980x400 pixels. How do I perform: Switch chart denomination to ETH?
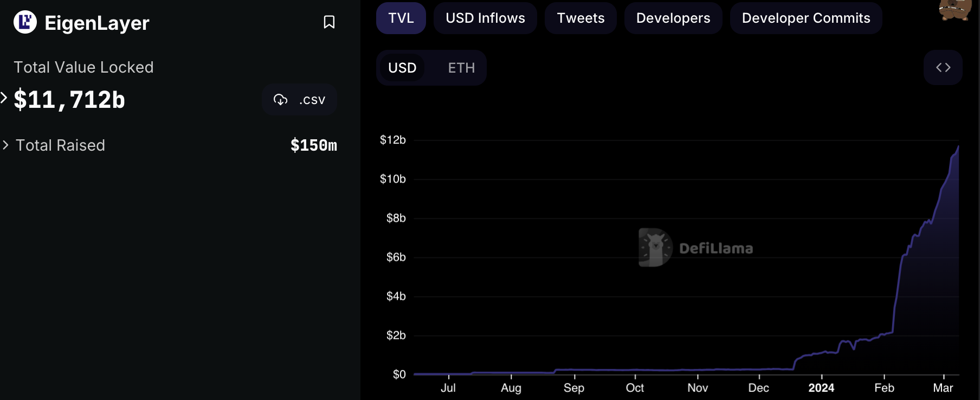[x=461, y=68]
